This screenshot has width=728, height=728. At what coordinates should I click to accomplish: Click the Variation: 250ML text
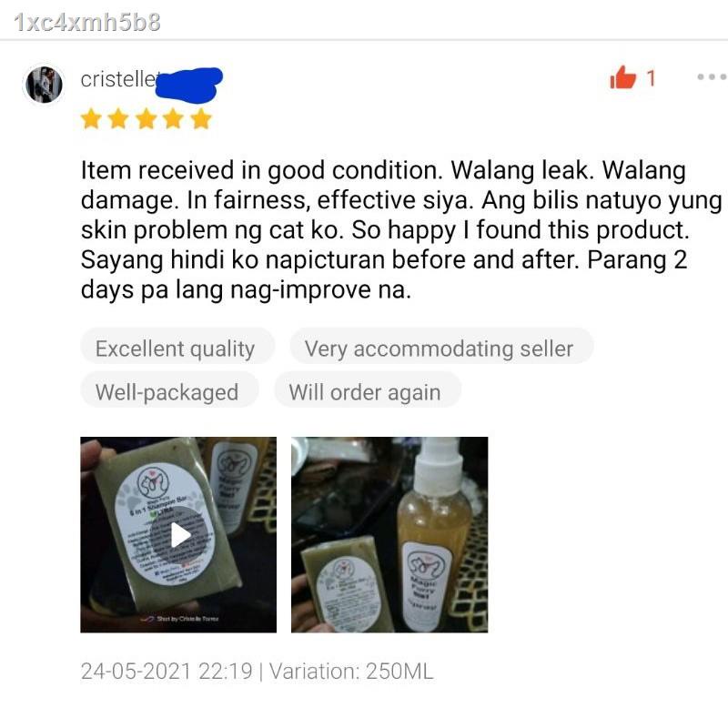(x=351, y=672)
